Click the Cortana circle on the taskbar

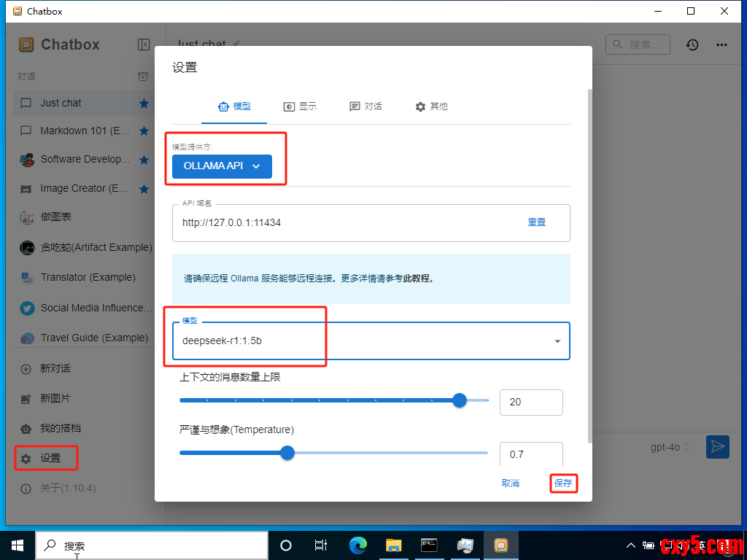[x=286, y=545]
